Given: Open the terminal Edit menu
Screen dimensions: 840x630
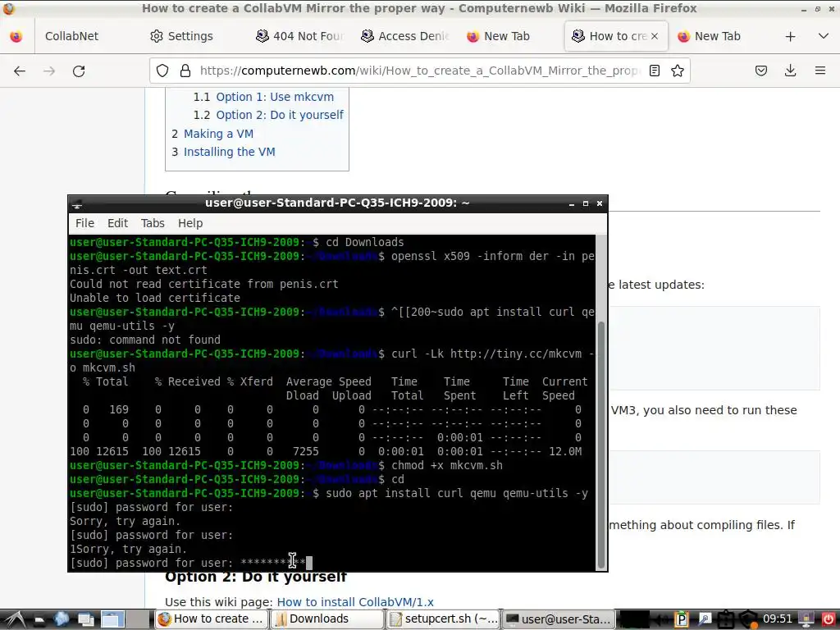Looking at the screenshot, I should [117, 223].
